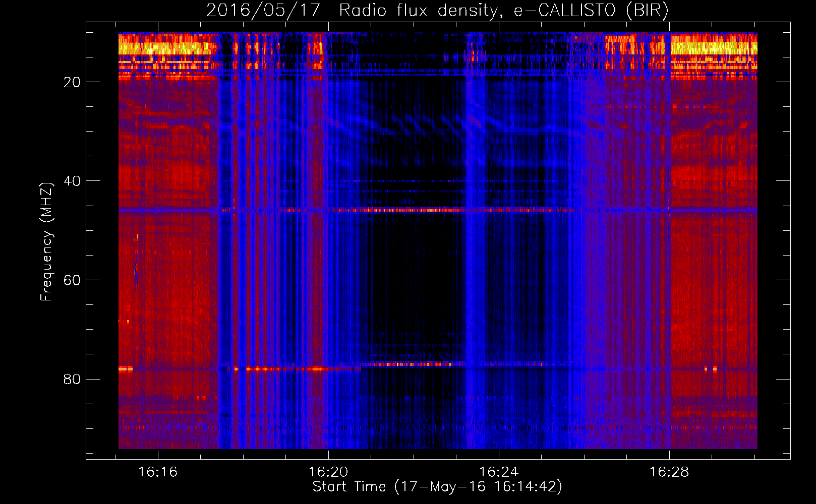Click the 16:20 time tick label
This screenshot has width=816, height=504.
click(x=328, y=472)
